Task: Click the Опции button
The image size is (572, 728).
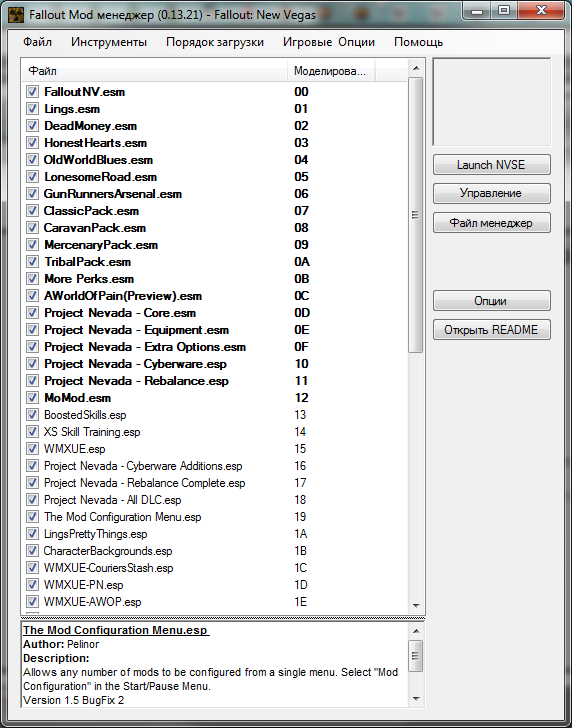Action: point(492,301)
